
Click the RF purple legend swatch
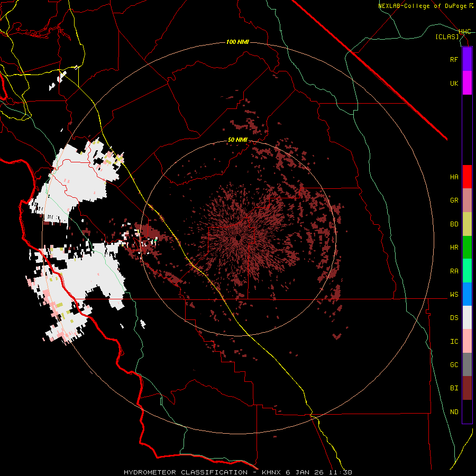467,59
